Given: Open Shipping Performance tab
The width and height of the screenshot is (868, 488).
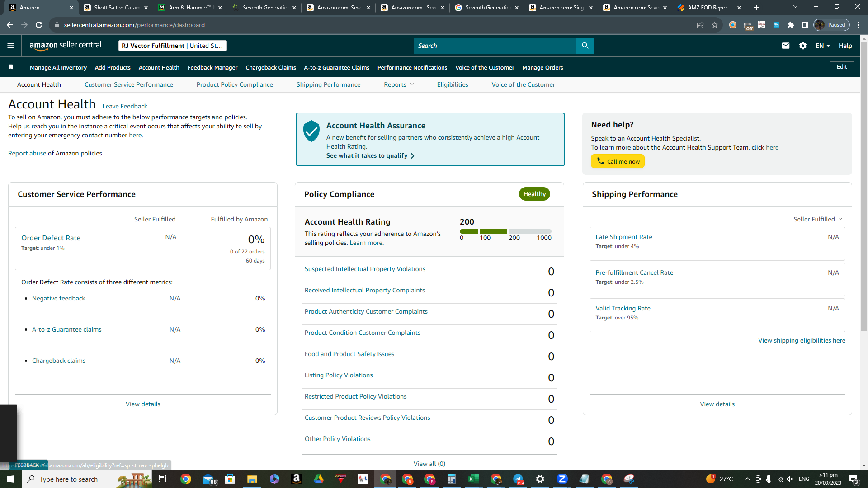Looking at the screenshot, I should click(328, 84).
